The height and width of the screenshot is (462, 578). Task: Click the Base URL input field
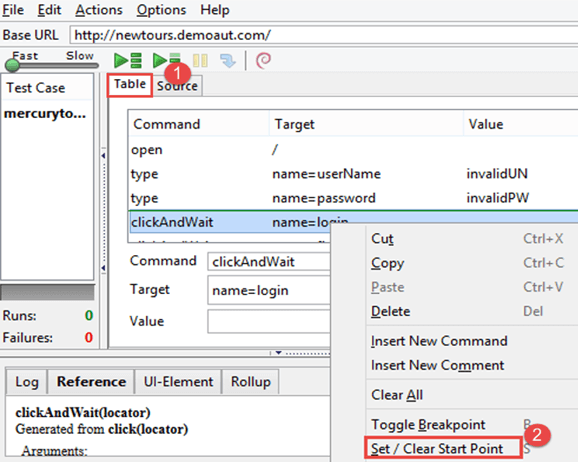(x=324, y=35)
